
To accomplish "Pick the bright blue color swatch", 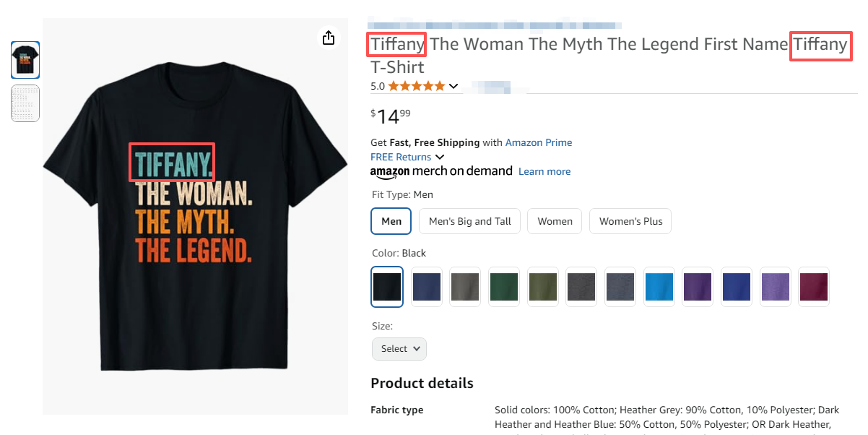I will pyautogui.click(x=659, y=287).
